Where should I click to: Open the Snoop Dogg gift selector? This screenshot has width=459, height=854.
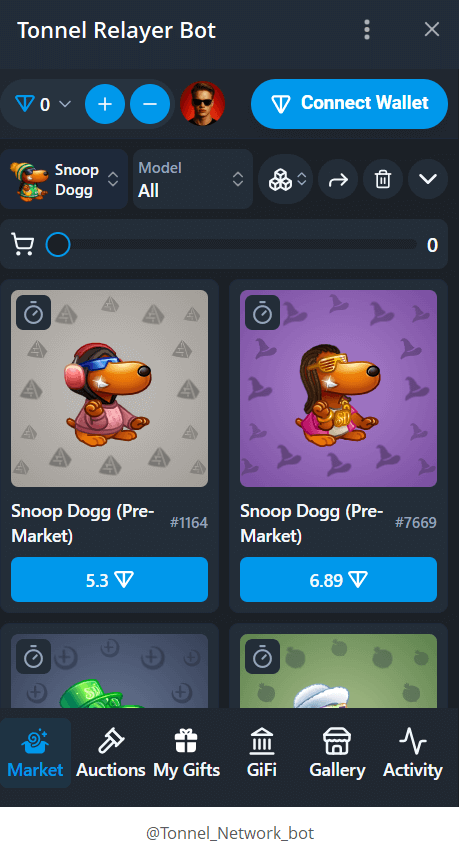tap(64, 179)
